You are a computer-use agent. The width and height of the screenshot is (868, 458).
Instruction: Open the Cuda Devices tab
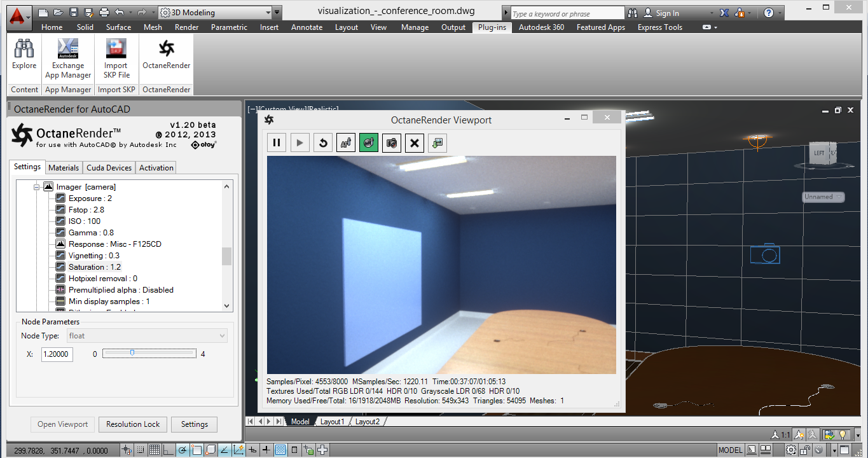pyautogui.click(x=109, y=167)
